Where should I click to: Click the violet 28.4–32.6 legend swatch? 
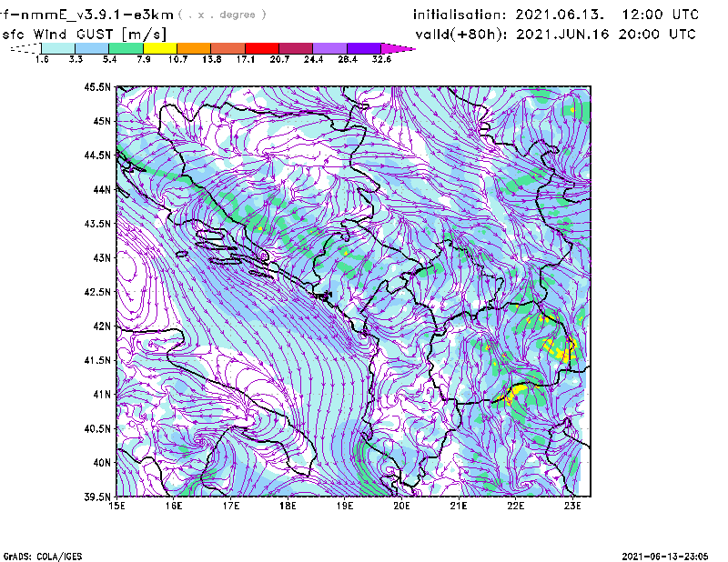[364, 48]
